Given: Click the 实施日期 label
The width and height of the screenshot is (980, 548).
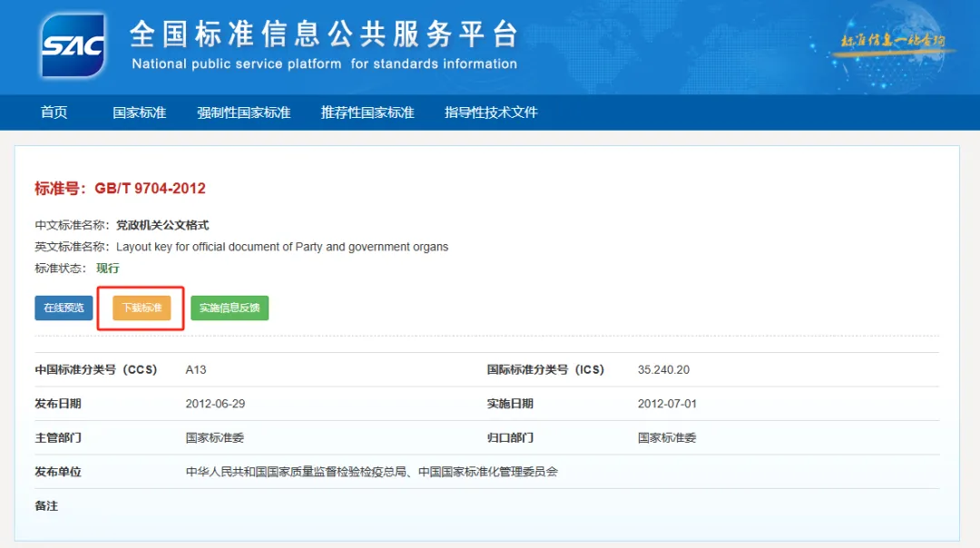Looking at the screenshot, I should (x=510, y=404).
